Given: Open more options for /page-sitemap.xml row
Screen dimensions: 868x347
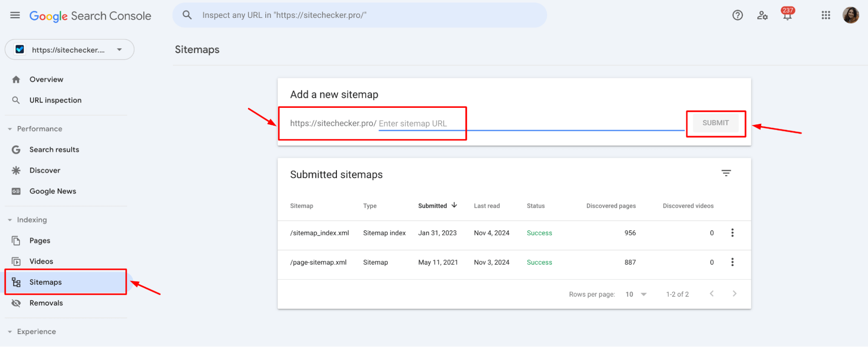Looking at the screenshot, I should (x=732, y=262).
